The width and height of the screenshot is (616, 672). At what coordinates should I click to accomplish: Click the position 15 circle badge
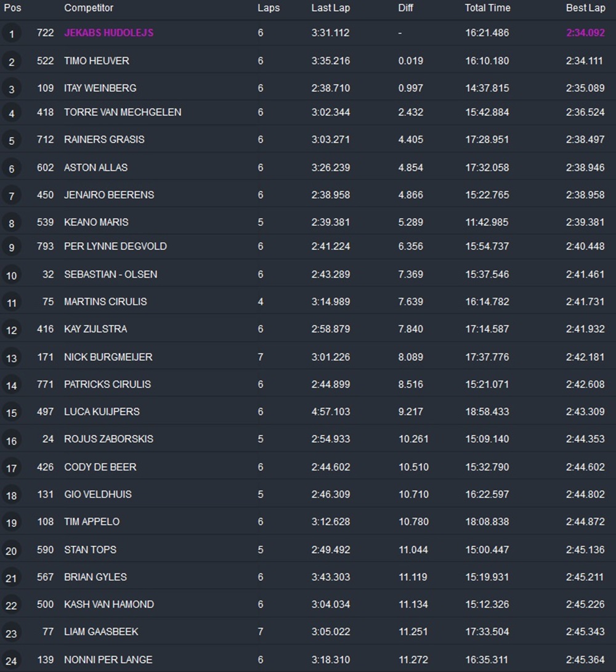(11, 413)
